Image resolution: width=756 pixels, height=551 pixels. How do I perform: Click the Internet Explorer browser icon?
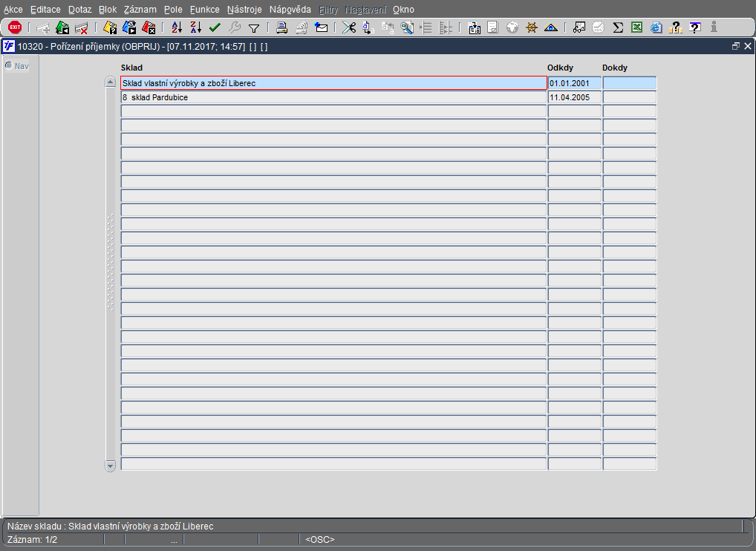pos(656,28)
